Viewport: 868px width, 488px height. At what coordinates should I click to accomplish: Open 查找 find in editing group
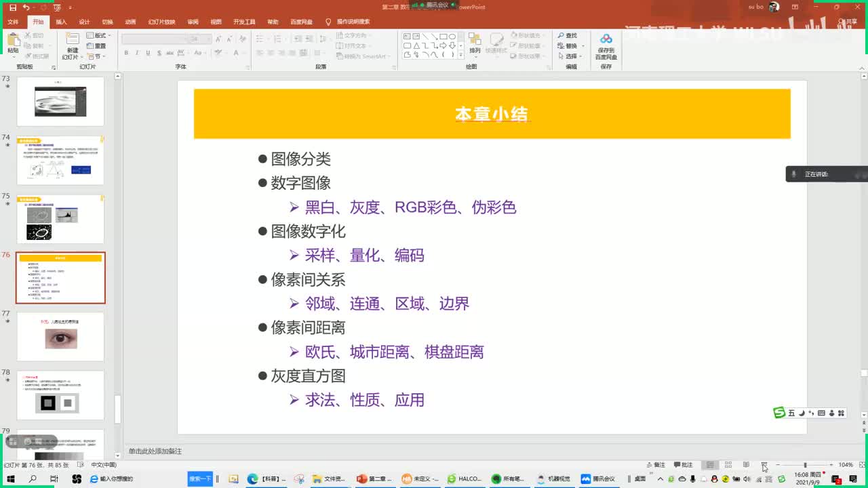tap(568, 35)
